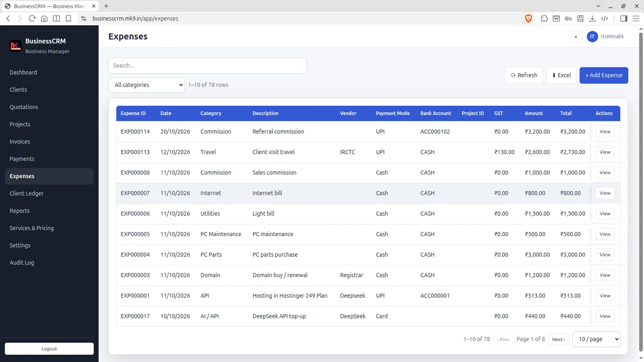Open site settings icon in address bar
The height and width of the screenshot is (362, 644).
(83, 18)
